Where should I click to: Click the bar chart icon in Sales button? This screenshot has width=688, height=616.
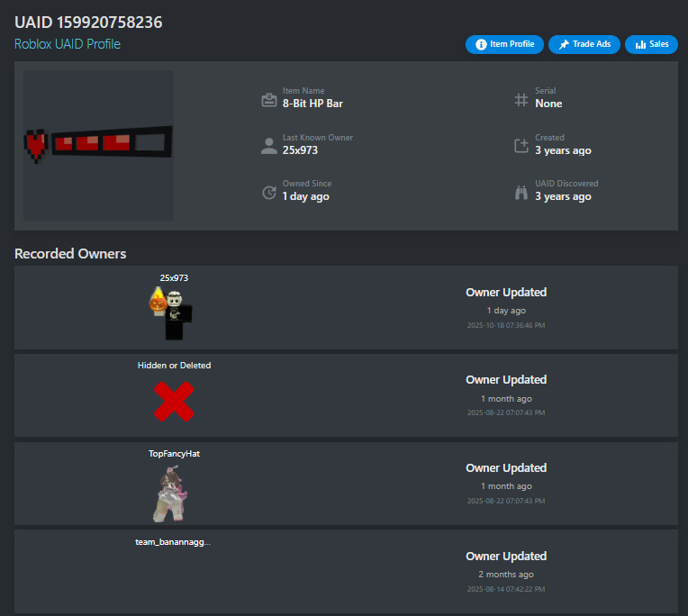(x=640, y=44)
